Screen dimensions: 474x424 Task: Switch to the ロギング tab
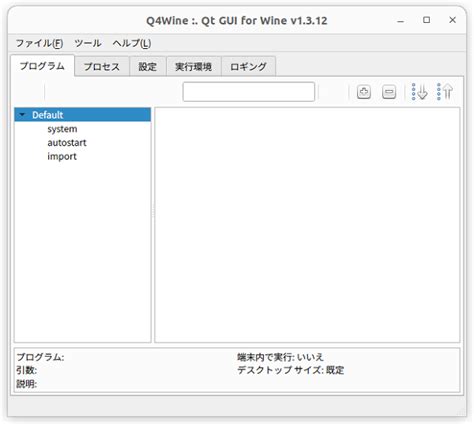coord(248,67)
